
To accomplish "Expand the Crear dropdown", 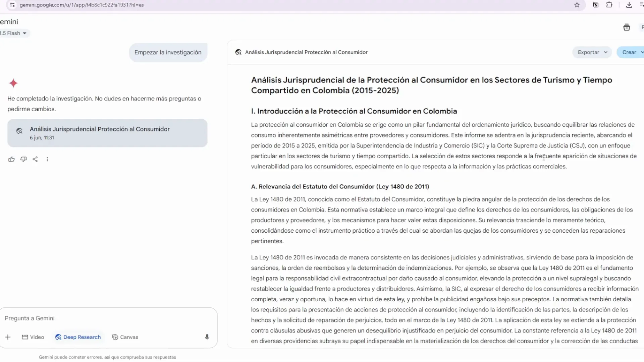I will click(x=632, y=52).
